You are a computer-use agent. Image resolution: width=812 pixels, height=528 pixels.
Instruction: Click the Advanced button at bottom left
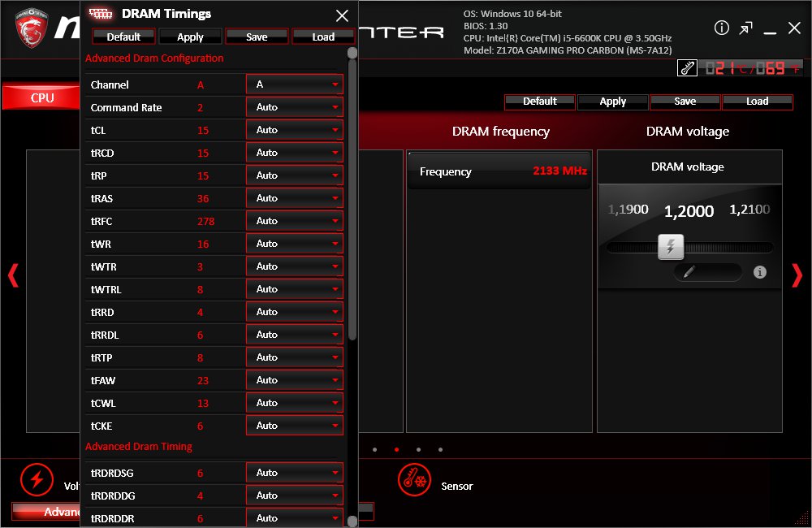click(x=46, y=512)
